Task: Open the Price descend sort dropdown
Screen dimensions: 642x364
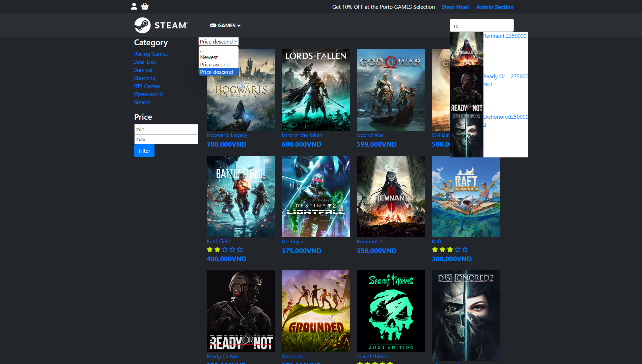Action: coord(218,41)
